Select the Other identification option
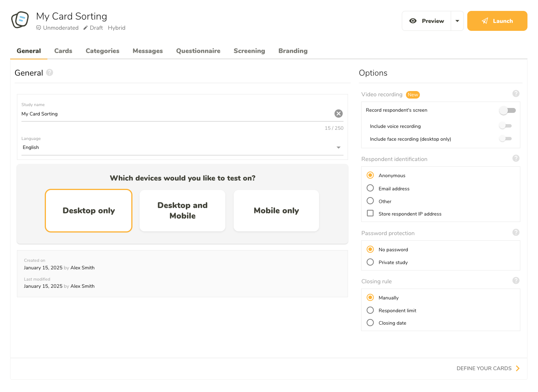 point(370,201)
